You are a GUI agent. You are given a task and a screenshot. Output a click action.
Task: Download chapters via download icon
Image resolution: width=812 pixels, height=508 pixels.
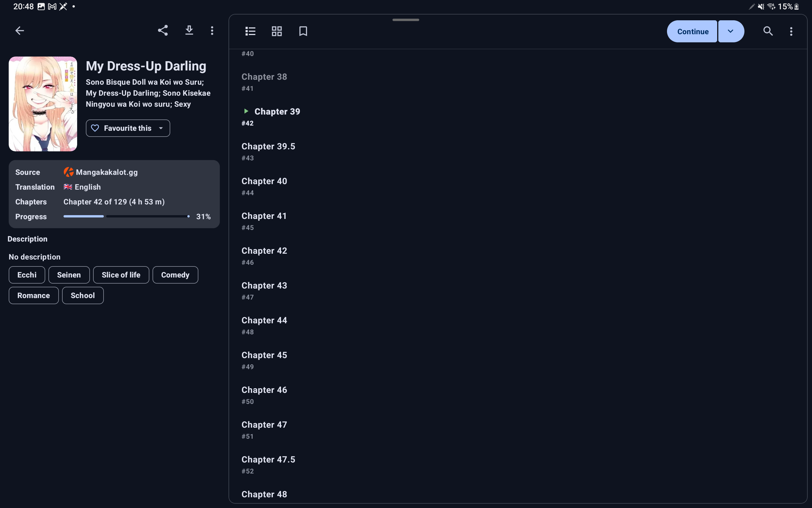point(189,30)
